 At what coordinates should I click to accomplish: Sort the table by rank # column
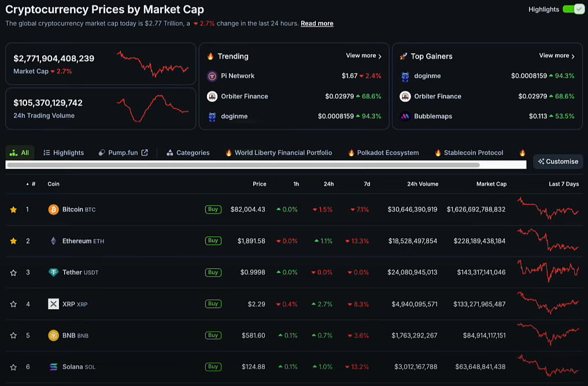click(x=32, y=184)
